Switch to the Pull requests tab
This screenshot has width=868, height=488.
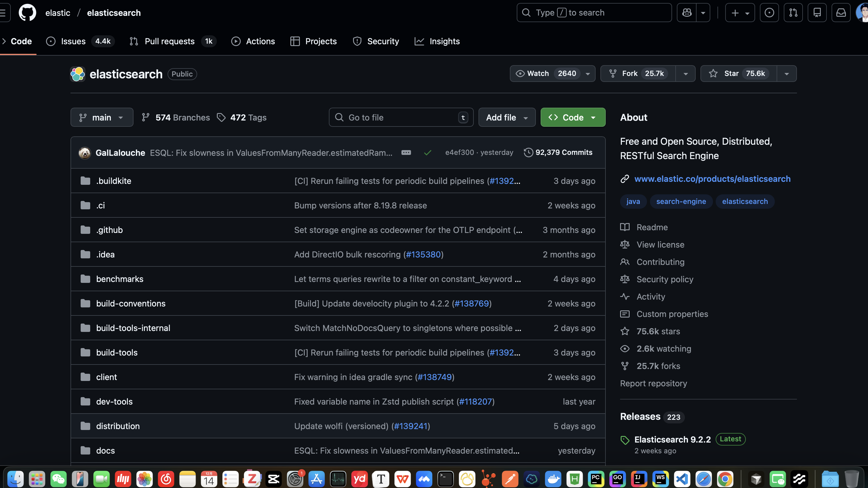(169, 41)
